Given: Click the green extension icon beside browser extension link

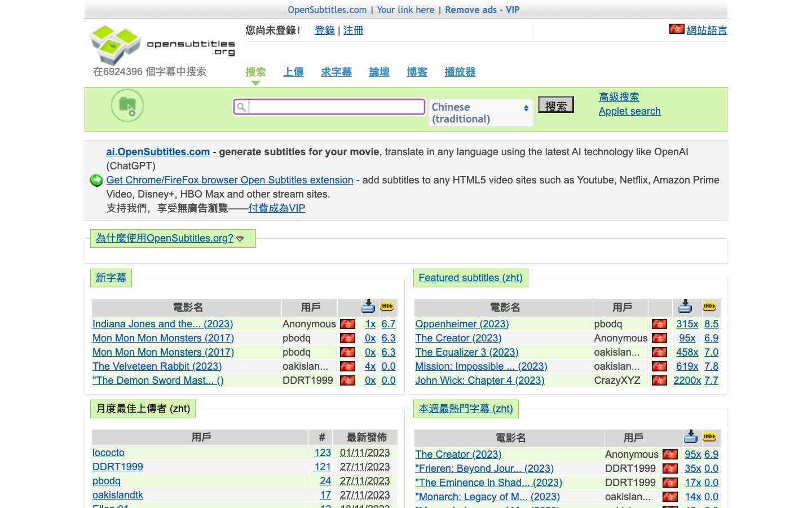Looking at the screenshot, I should click(x=96, y=180).
